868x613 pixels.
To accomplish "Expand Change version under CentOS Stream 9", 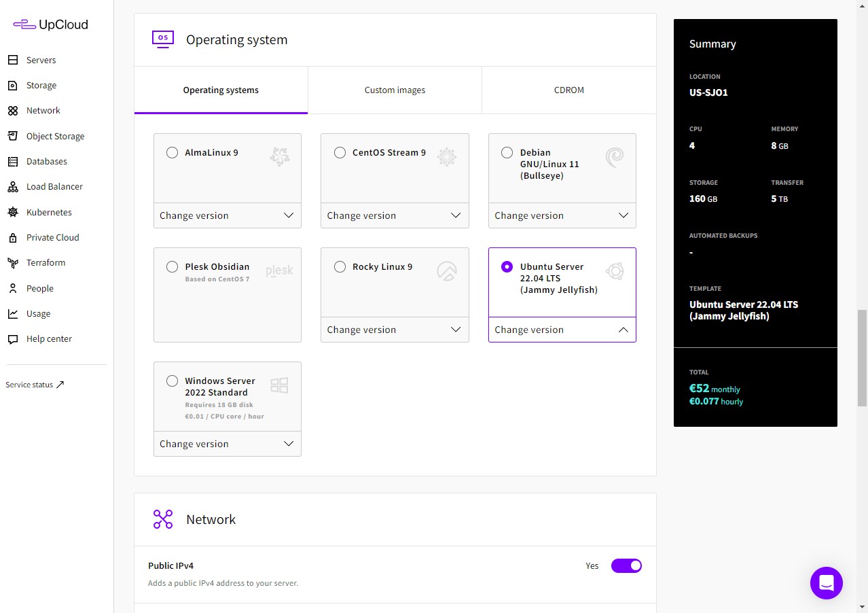I will (395, 215).
